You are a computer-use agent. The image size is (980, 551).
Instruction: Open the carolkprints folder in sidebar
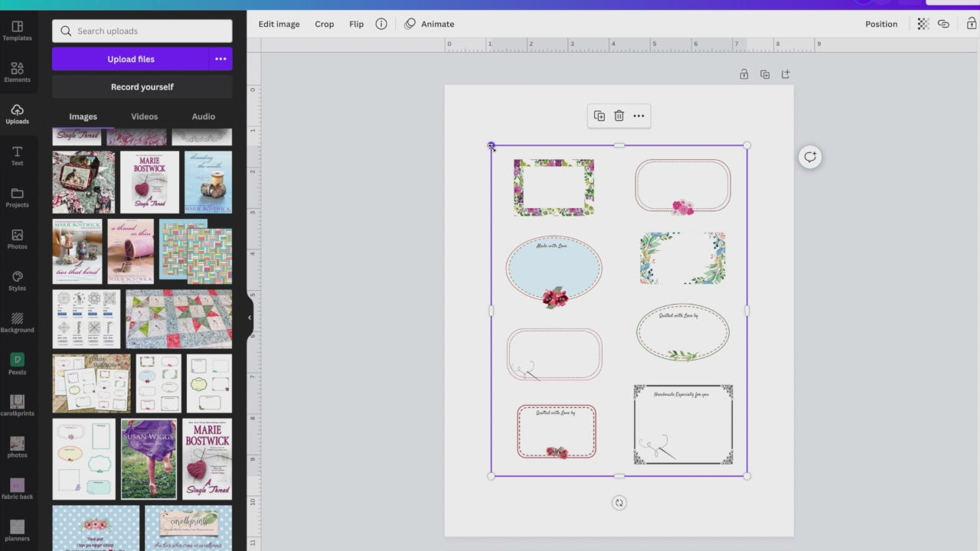click(17, 406)
